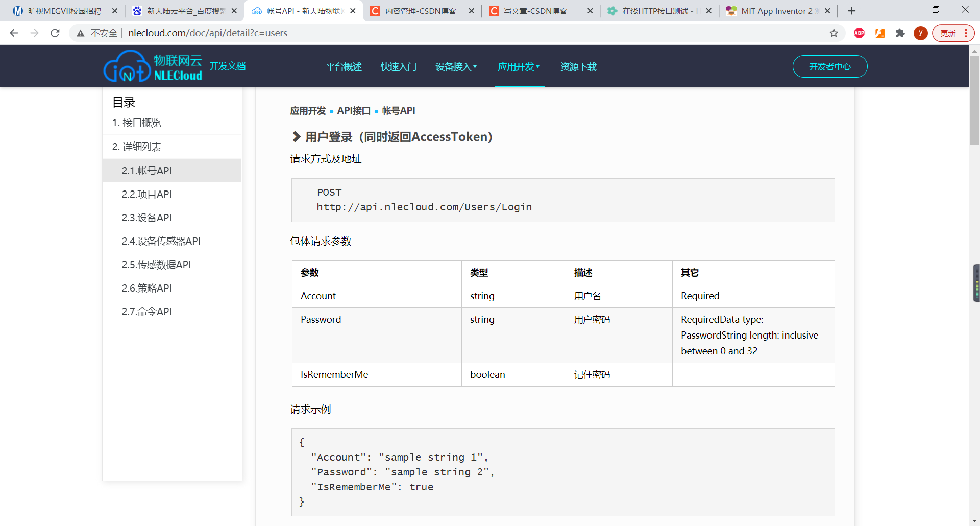Click the scrollbar up arrow
The image size is (980, 526).
[974, 51]
